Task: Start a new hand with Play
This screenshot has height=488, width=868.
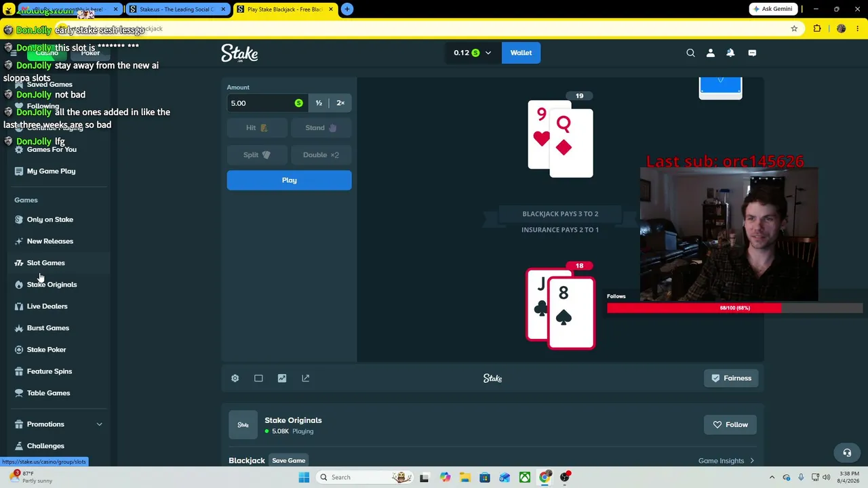Action: pyautogui.click(x=289, y=180)
